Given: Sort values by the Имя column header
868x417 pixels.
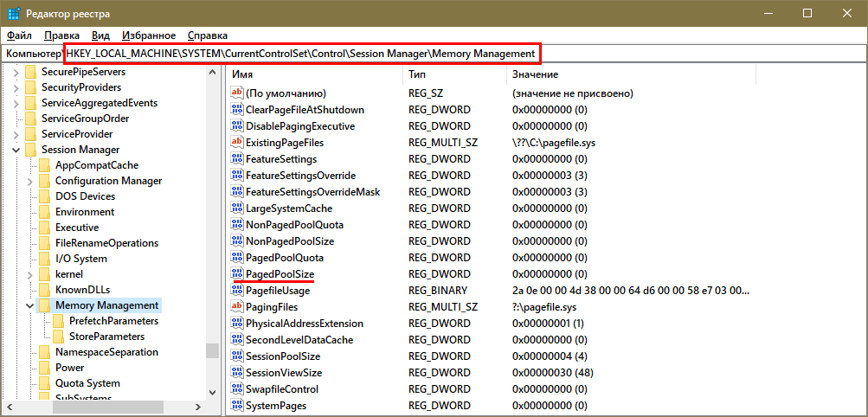Looking at the screenshot, I should (312, 75).
